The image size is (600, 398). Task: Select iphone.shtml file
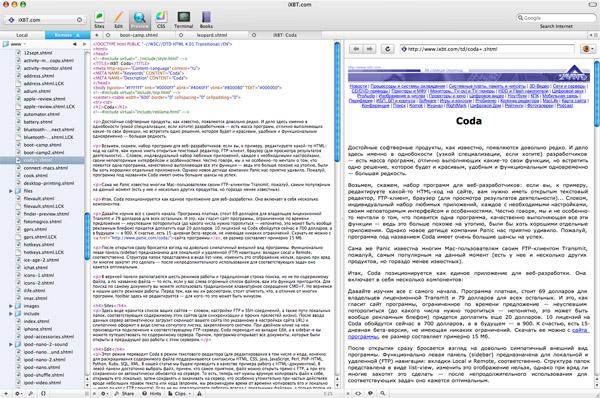point(38,329)
